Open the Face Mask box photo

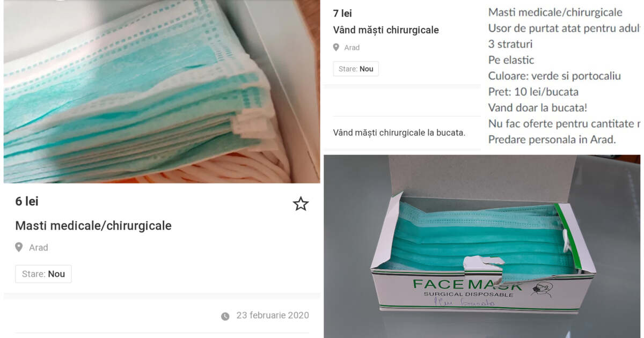[x=482, y=246]
